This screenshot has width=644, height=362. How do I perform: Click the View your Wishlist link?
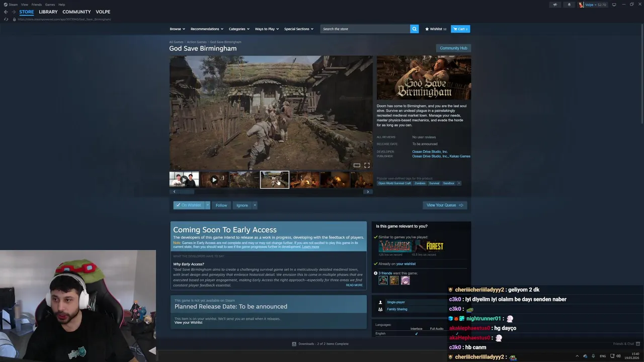pyautogui.click(x=188, y=322)
